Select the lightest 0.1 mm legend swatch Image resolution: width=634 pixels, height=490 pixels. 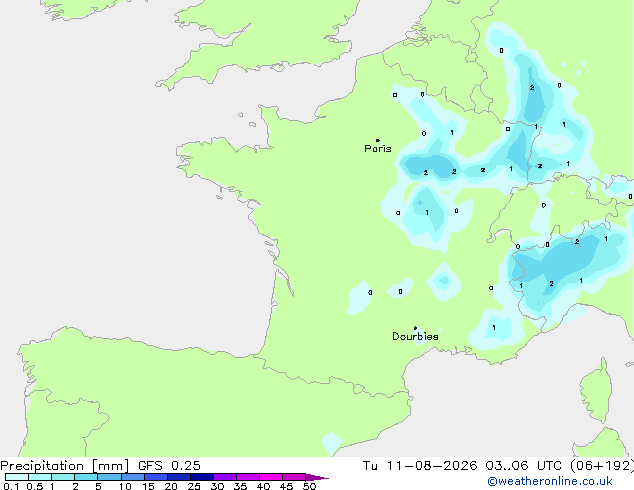pos(17,477)
